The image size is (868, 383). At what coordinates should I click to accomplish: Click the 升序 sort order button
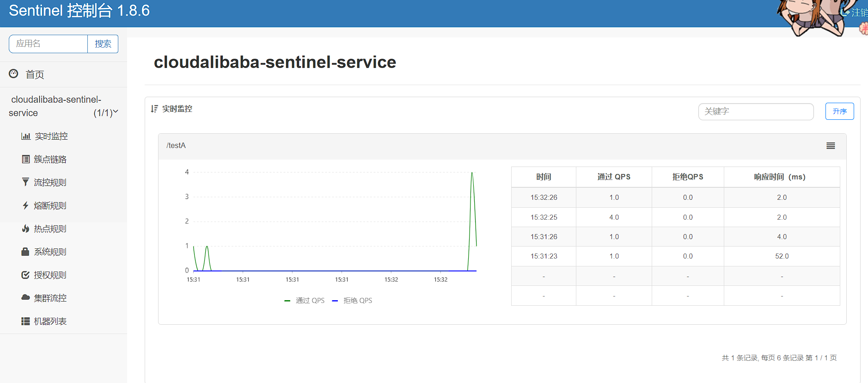(839, 111)
